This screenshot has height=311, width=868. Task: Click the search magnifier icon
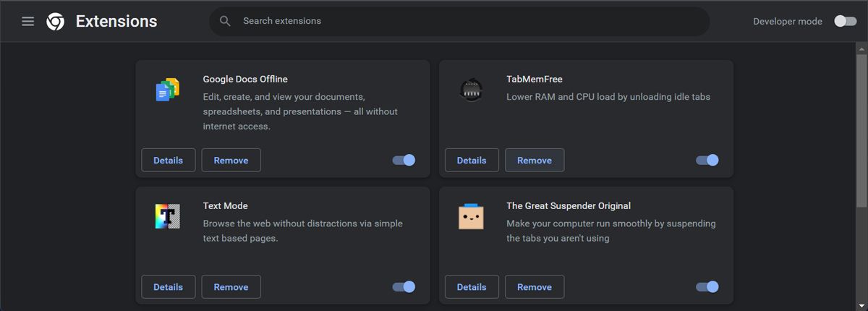[225, 22]
